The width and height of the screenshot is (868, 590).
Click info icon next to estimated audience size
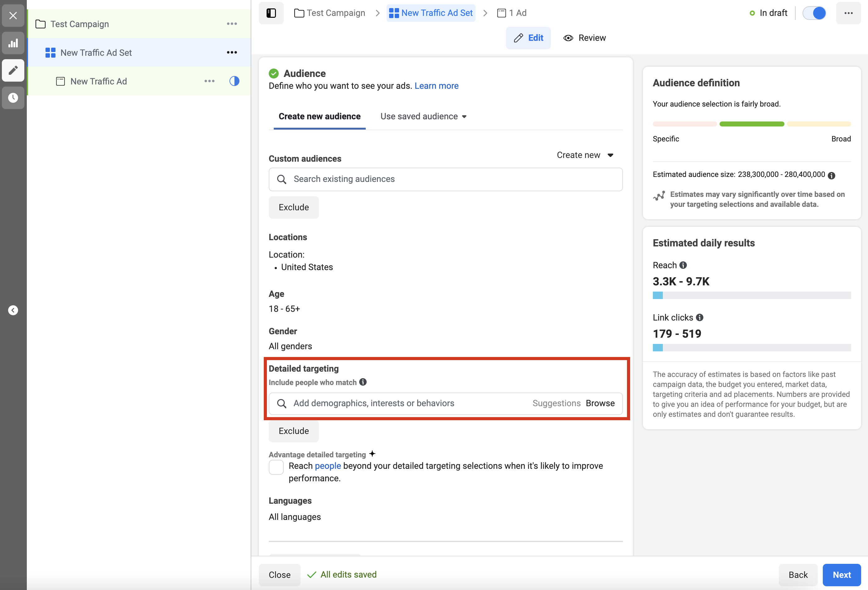click(832, 175)
